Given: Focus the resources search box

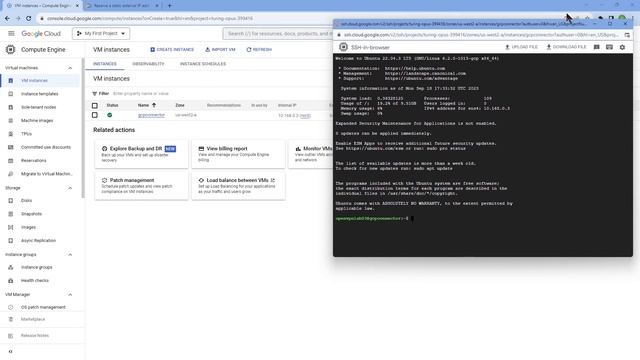Looking at the screenshot, I should 278,33.
